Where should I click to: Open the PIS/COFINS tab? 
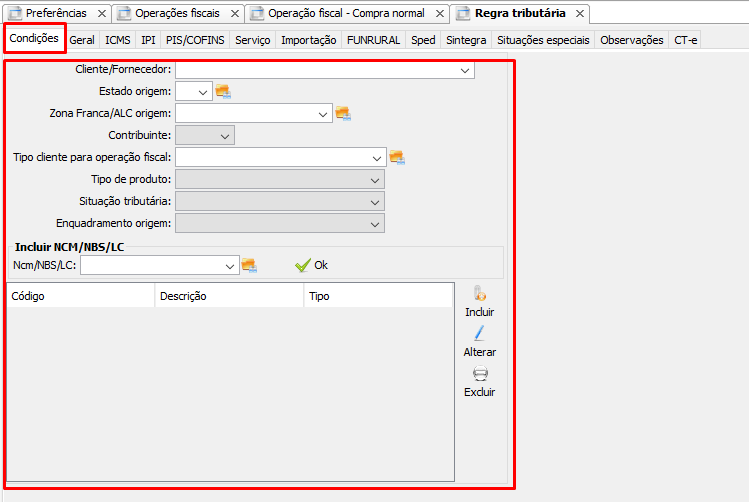click(x=195, y=40)
